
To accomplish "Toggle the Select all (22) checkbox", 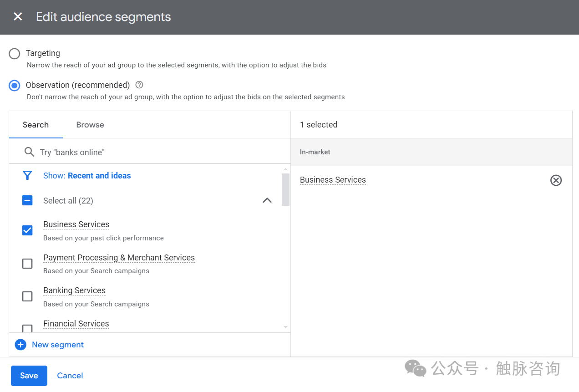I will click(x=27, y=200).
